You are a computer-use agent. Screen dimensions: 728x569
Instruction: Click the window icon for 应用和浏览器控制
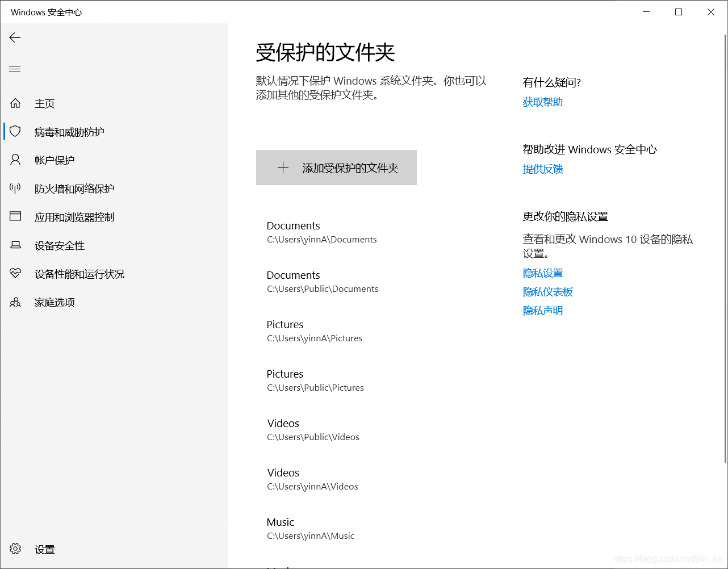(x=15, y=216)
